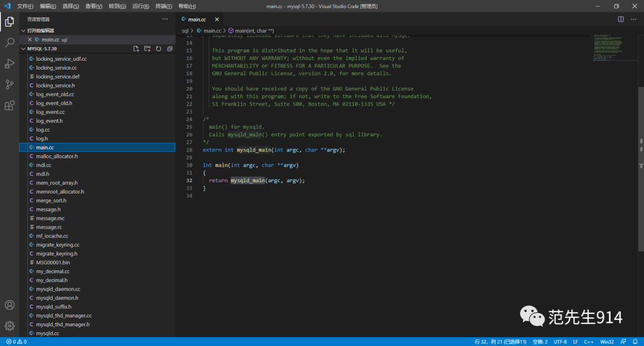Click line and column indicator 行 32, 列 21
644x346 pixels.
coord(500,341)
